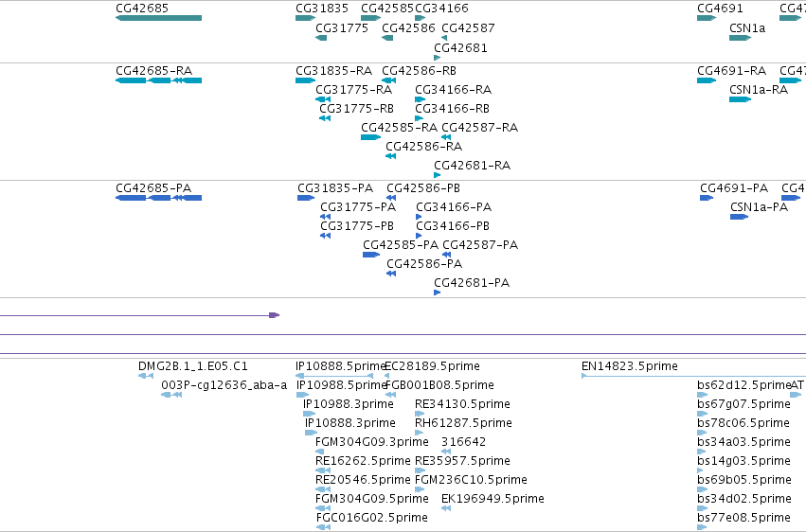Click the CG42685 gene arrow glyph

[x=159, y=18]
